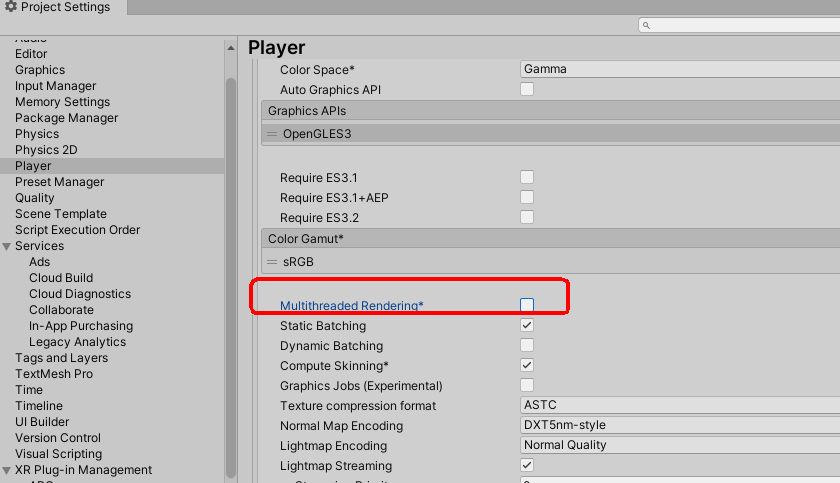
Task: Enable the Multithreaded Rendering checkbox
Action: point(527,305)
